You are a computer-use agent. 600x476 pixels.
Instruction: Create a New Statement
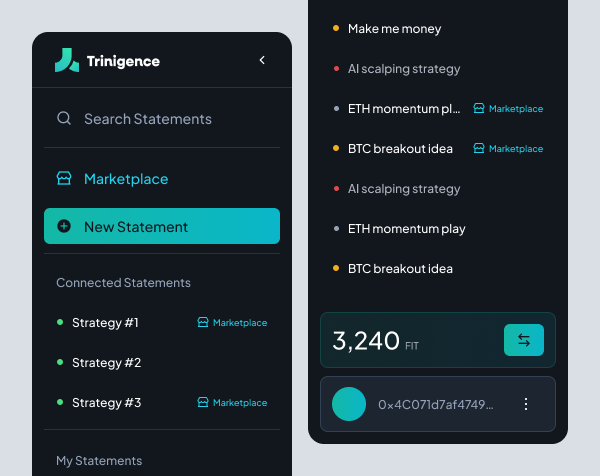[x=162, y=227]
